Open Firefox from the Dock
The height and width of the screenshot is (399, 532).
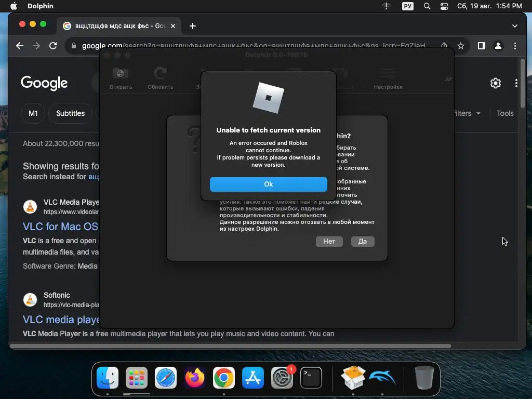195,378
